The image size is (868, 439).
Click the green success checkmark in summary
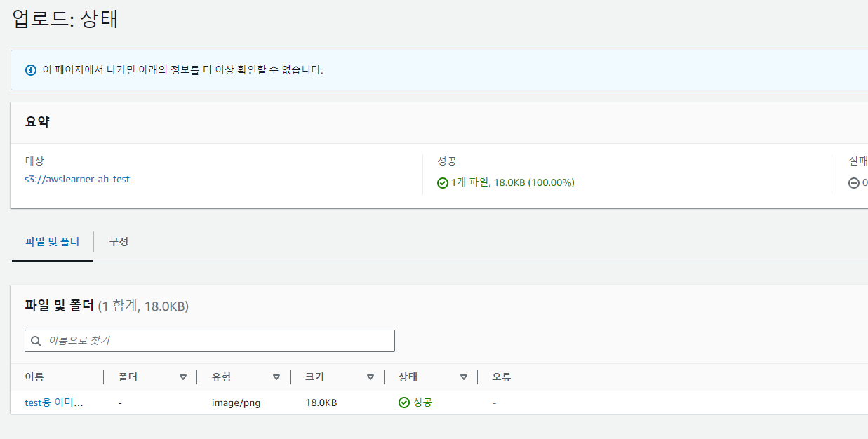[443, 183]
